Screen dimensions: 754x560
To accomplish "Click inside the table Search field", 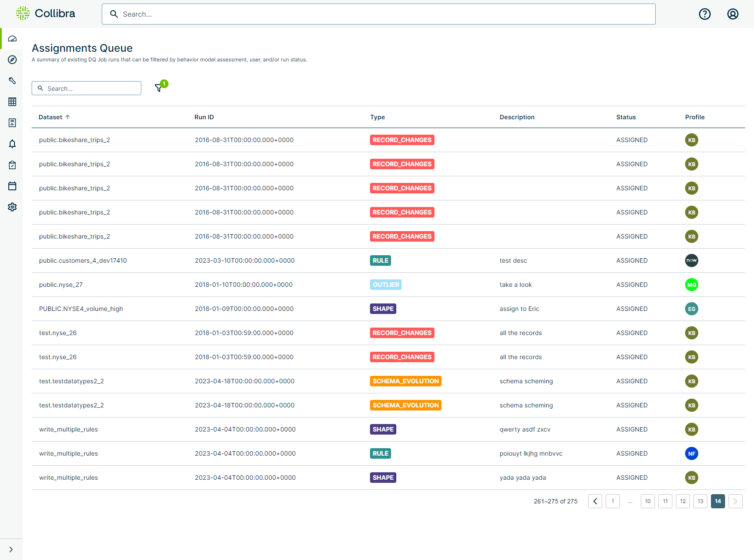I will [x=86, y=88].
